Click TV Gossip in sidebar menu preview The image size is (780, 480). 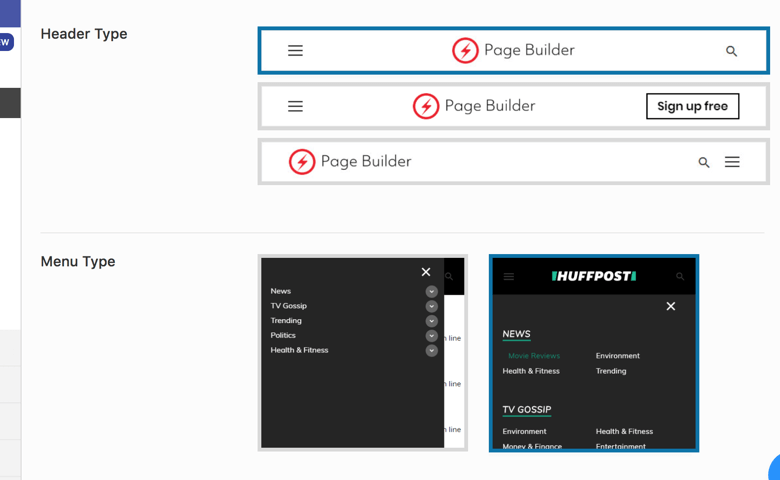click(289, 306)
